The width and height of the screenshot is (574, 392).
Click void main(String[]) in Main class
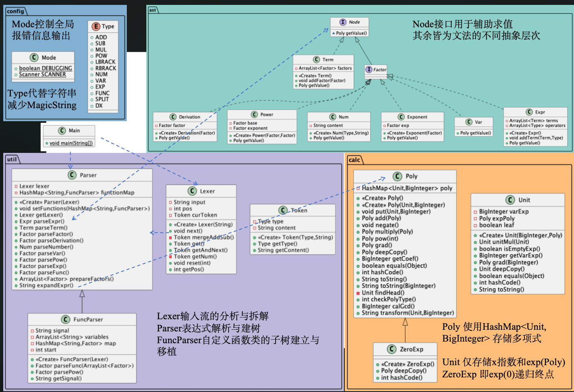tap(71, 143)
